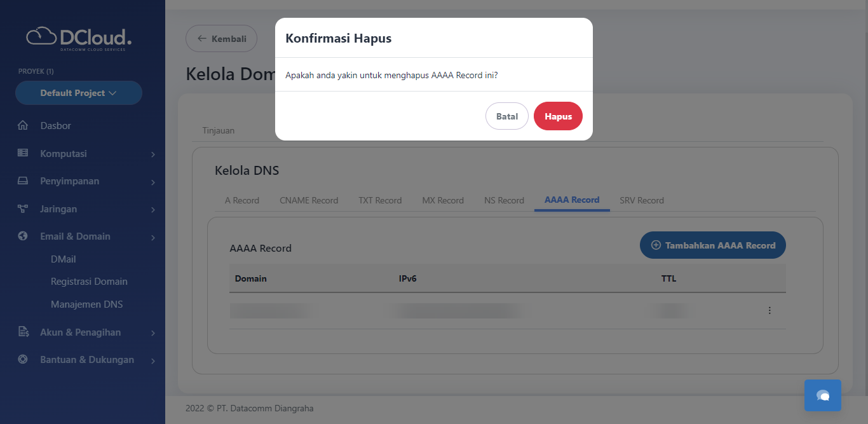Open the chat support widget icon
The height and width of the screenshot is (424, 868).
[x=822, y=395]
